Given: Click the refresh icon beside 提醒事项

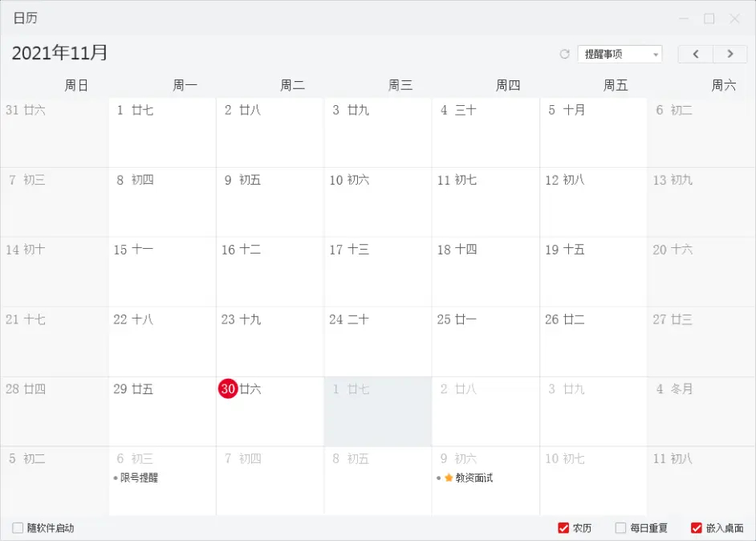Looking at the screenshot, I should 564,55.
